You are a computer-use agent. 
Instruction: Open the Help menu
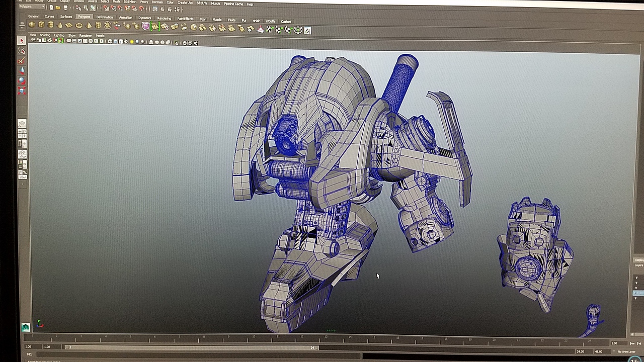pyautogui.click(x=250, y=4)
